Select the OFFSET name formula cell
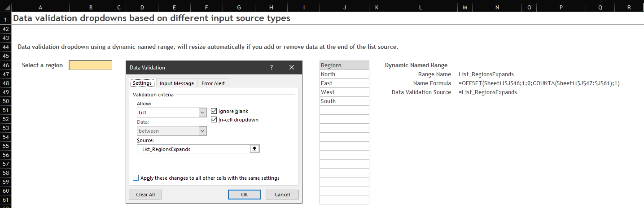The height and width of the screenshot is (208, 644). [539, 83]
